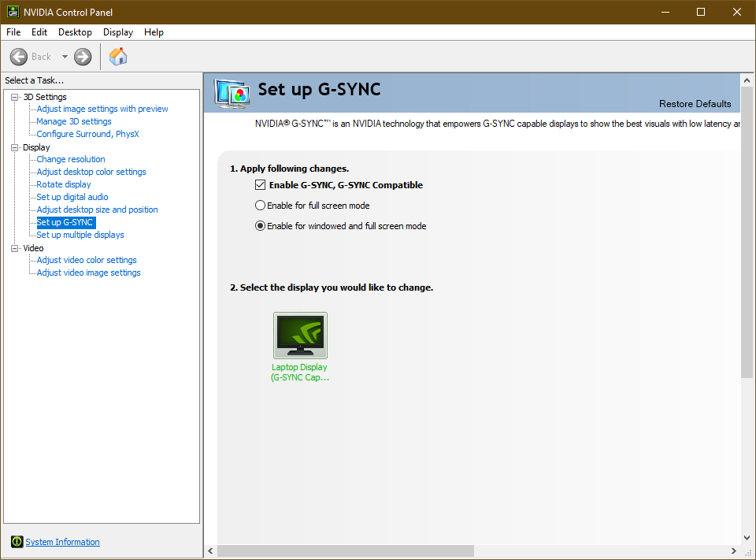The image size is (756, 560).
Task: Maximize the NVIDIA Control Panel window
Action: (701, 12)
